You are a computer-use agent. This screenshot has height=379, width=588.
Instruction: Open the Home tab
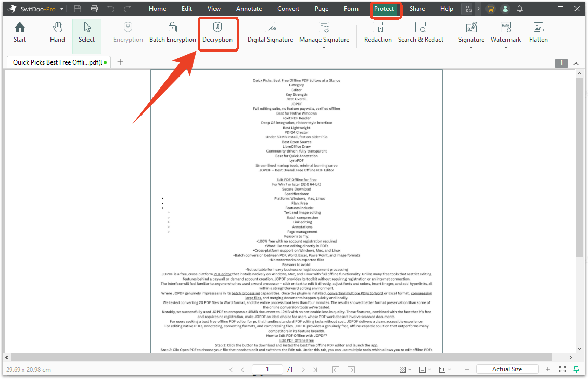click(x=157, y=9)
